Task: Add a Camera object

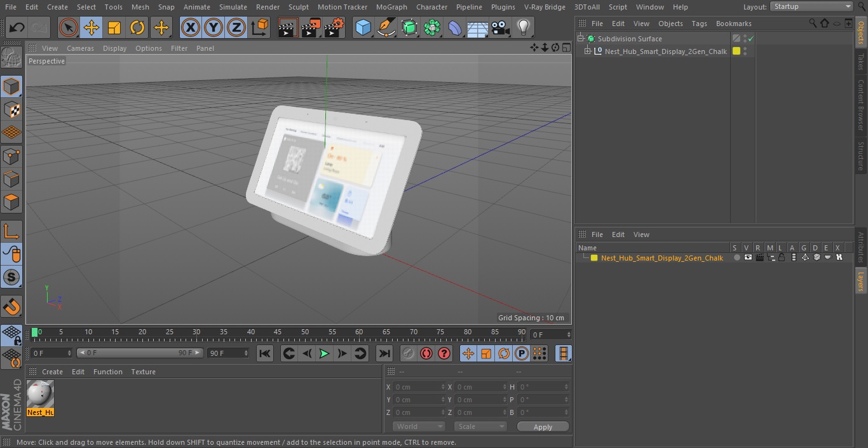Action: (x=501, y=28)
